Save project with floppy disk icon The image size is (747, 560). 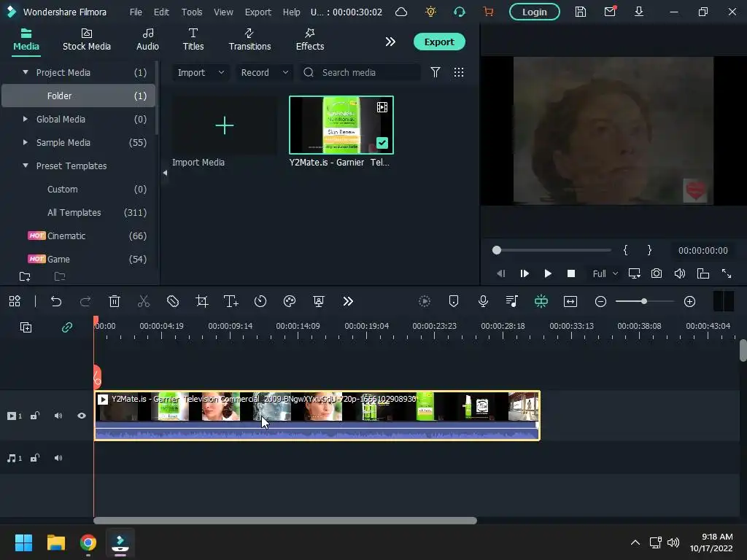[x=580, y=12]
